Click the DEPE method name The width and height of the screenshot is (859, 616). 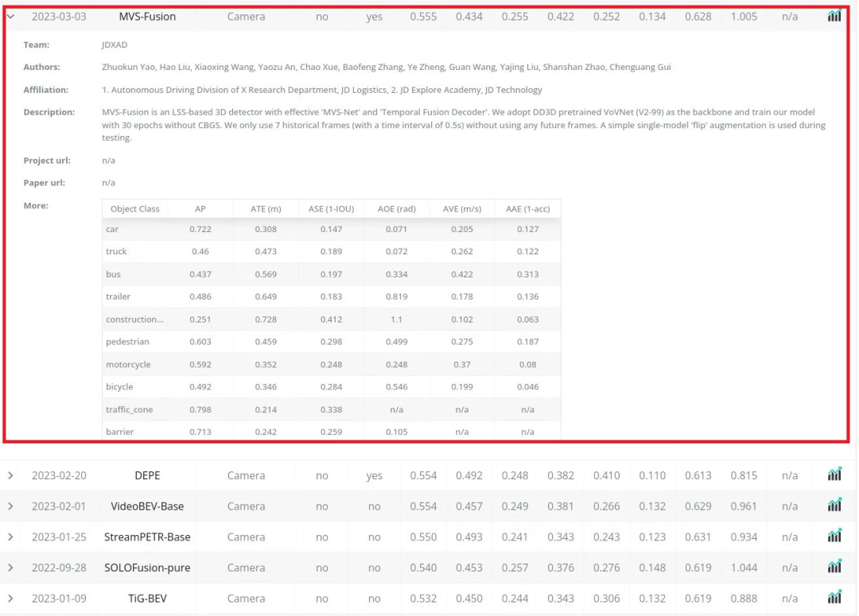(x=147, y=475)
